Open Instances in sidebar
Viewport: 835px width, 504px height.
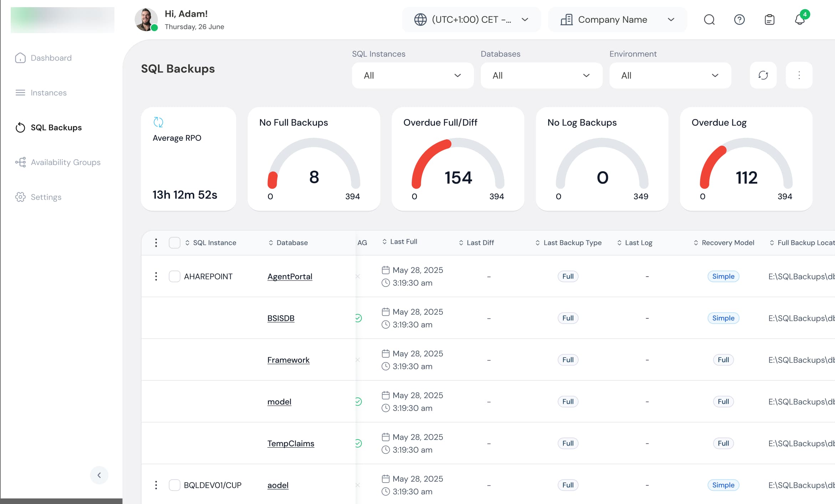pyautogui.click(x=41, y=93)
